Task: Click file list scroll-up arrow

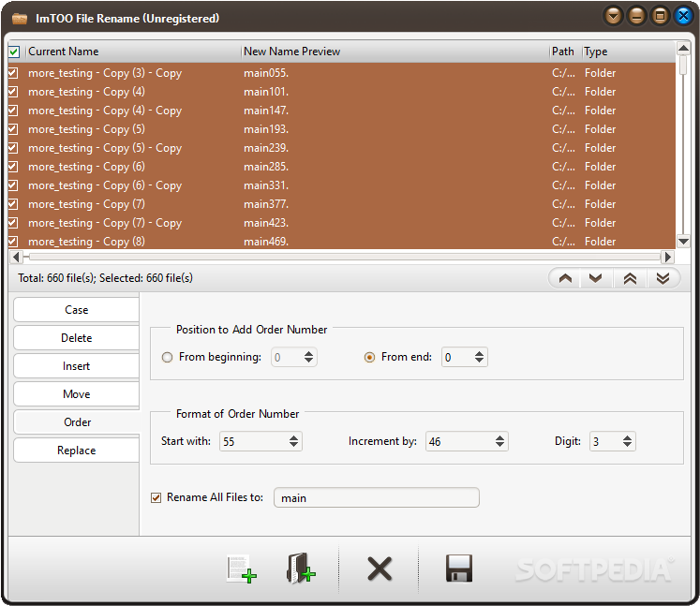Action: pos(683,48)
